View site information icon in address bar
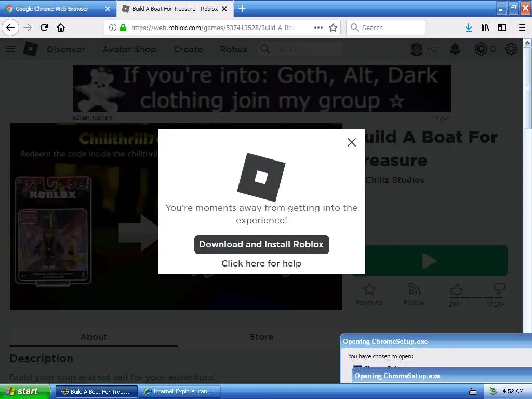532x399 pixels. [x=113, y=28]
